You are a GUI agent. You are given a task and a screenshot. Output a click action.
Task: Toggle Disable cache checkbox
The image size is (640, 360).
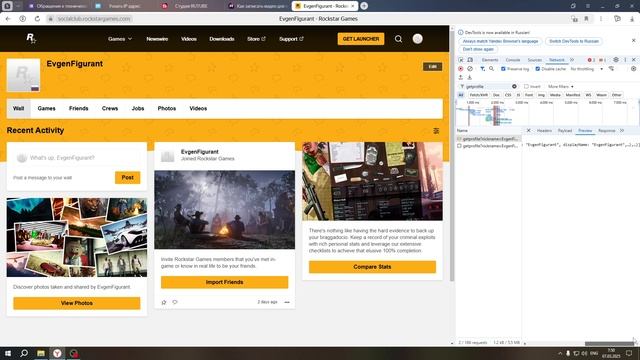(538, 69)
